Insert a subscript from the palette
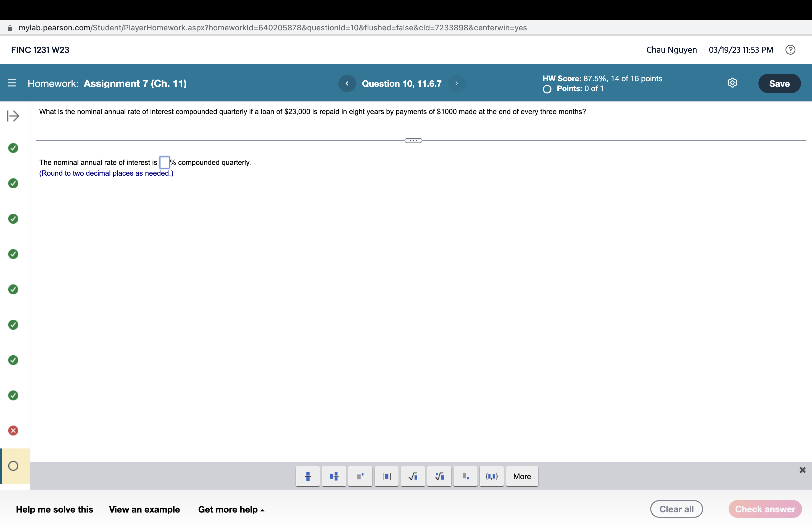Viewport: 812px width, 528px height. coord(465,476)
